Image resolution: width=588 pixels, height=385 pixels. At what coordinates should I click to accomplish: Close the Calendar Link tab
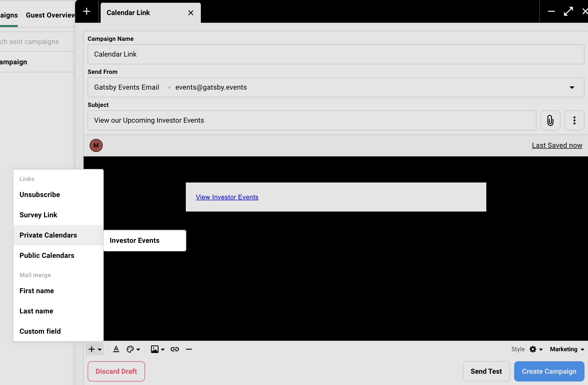191,13
